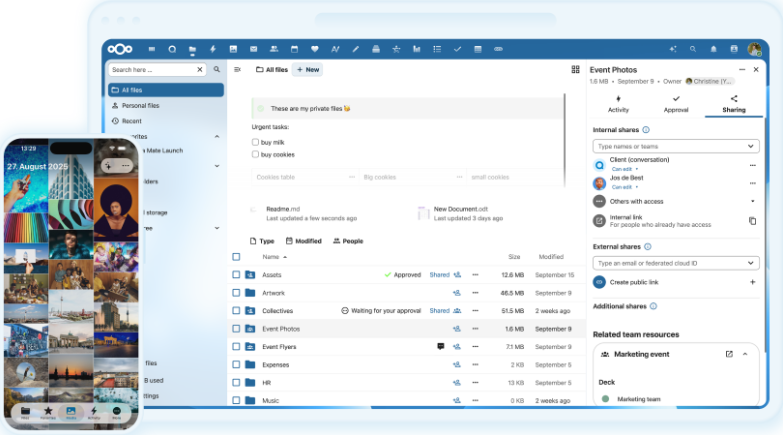Open the Assistant sparkle icon
This screenshot has width=783, height=435.
tap(673, 49)
